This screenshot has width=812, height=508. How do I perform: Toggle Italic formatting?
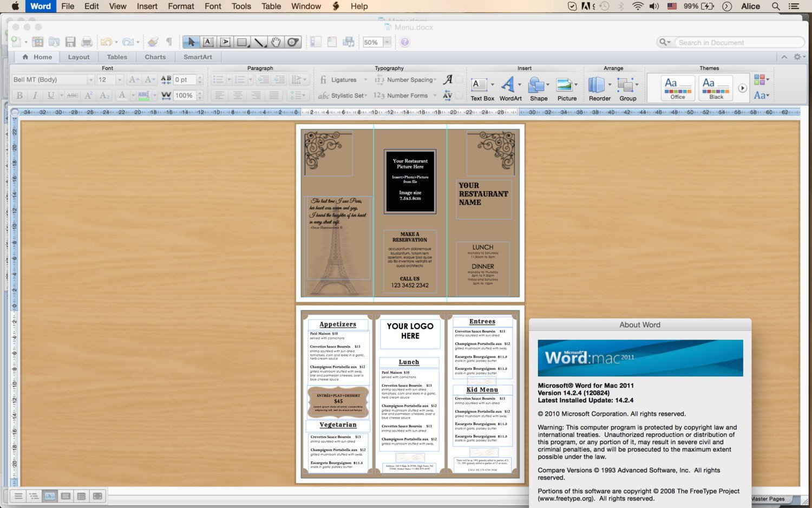(35, 95)
